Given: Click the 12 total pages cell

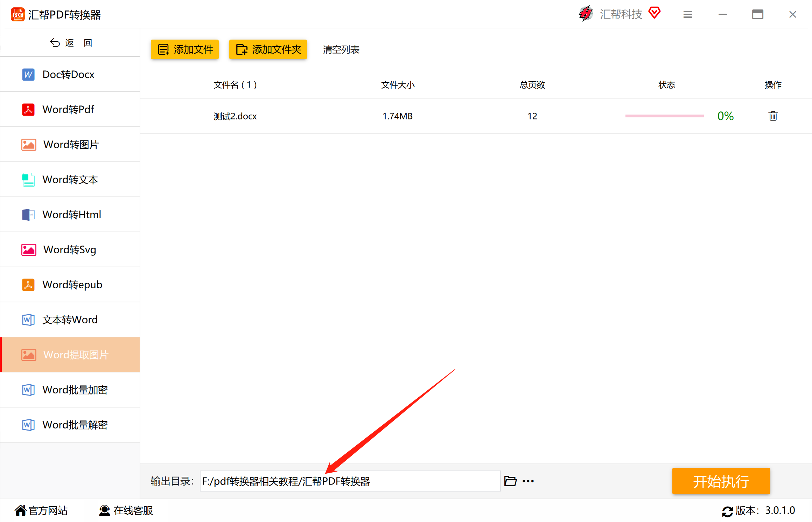Looking at the screenshot, I should click(x=532, y=116).
